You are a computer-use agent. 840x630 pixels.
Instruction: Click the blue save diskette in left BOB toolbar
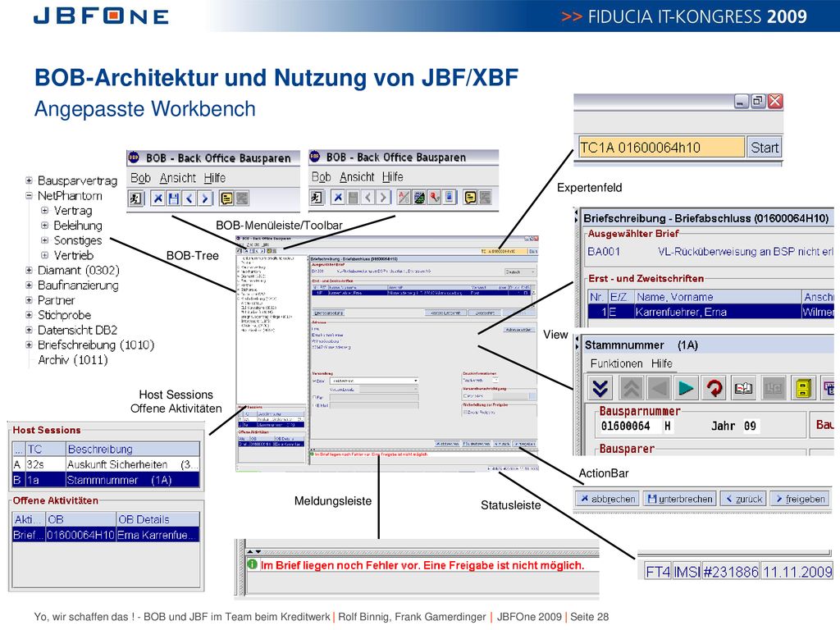(174, 199)
